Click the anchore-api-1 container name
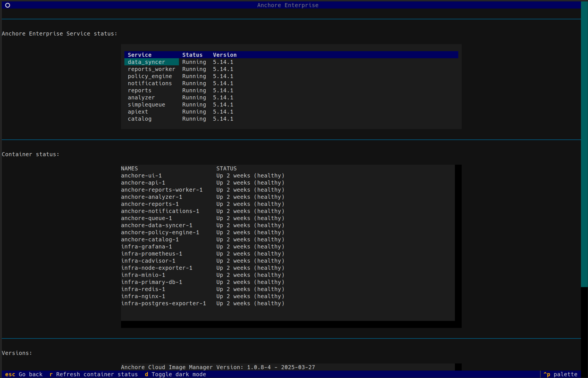The width and height of the screenshot is (588, 378). pos(143,183)
